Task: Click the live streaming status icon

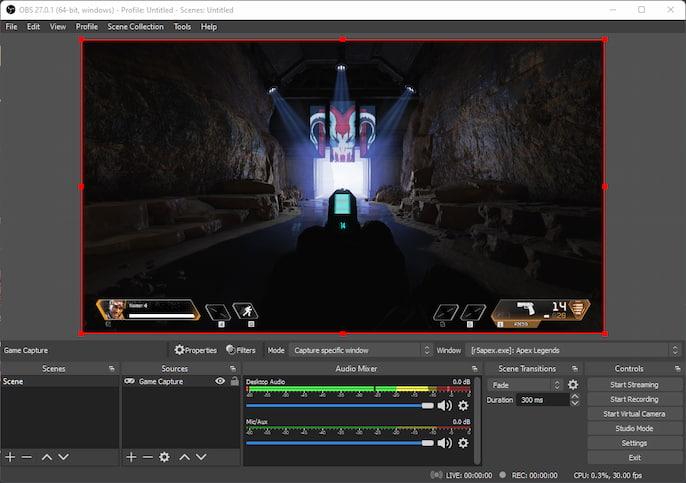Action: (x=436, y=475)
